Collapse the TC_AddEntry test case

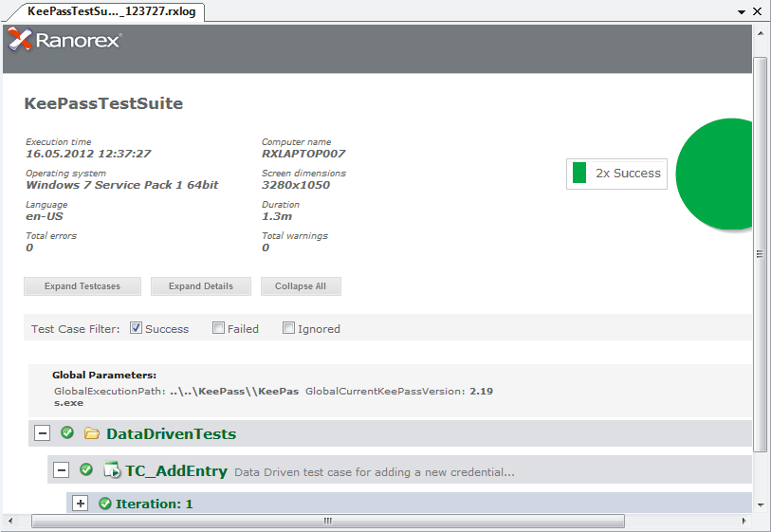click(x=61, y=470)
